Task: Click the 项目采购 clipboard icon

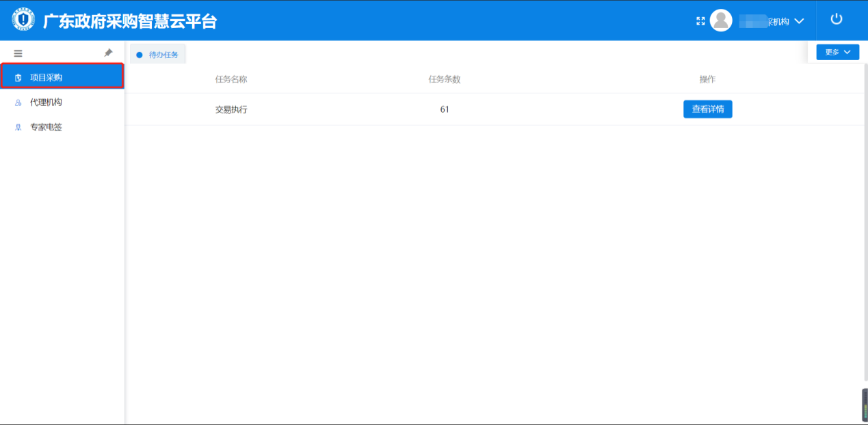Action: pos(18,78)
